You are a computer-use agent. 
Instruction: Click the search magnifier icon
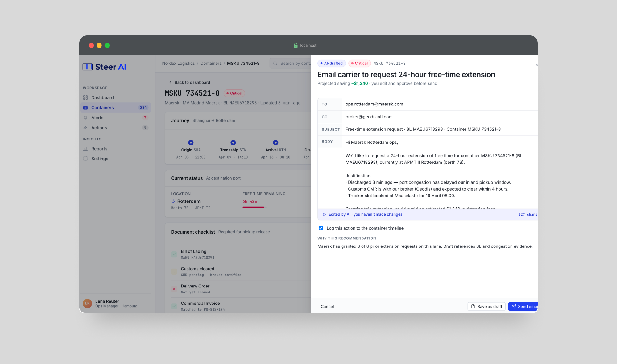tap(275, 63)
